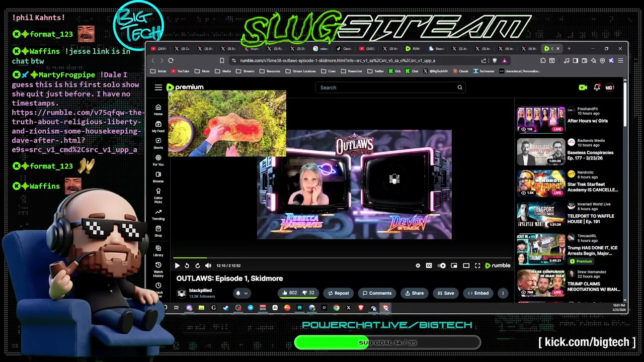Switch to theater mode view
Image resolution: width=644 pixels, height=362 pixels.
(x=466, y=265)
